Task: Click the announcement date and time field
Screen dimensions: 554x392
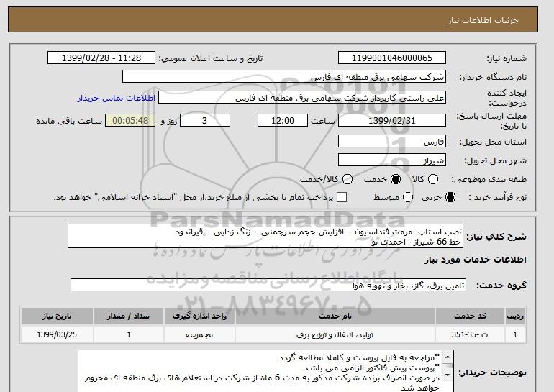Action: pyautogui.click(x=101, y=58)
